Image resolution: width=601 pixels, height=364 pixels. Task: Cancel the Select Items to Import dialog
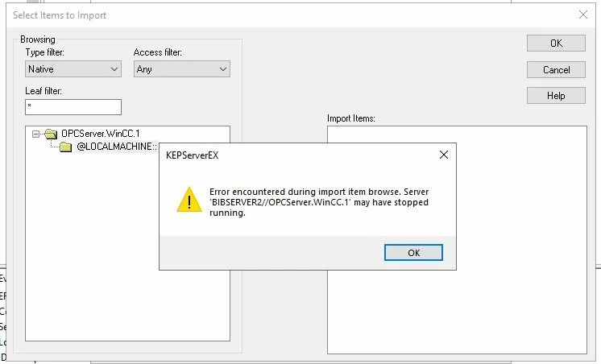(x=556, y=70)
